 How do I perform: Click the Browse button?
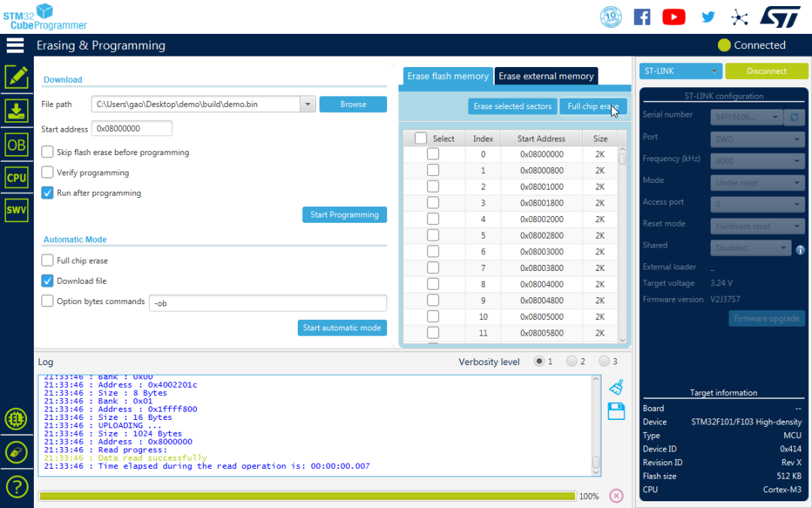[353, 104]
